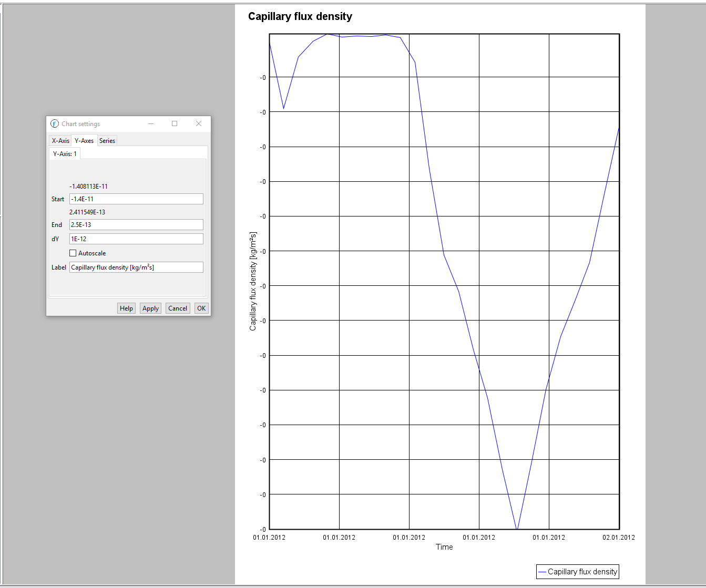Click the dY step input field
The height and width of the screenshot is (588, 706).
[x=136, y=239]
